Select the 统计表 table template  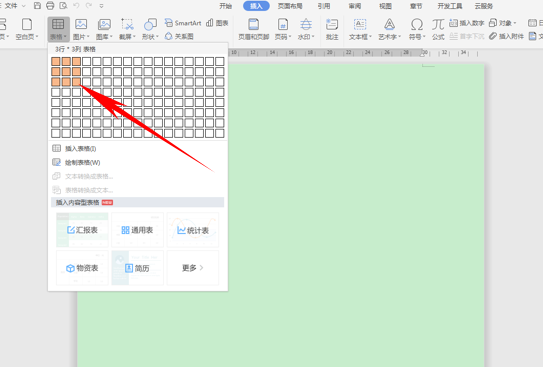(193, 230)
